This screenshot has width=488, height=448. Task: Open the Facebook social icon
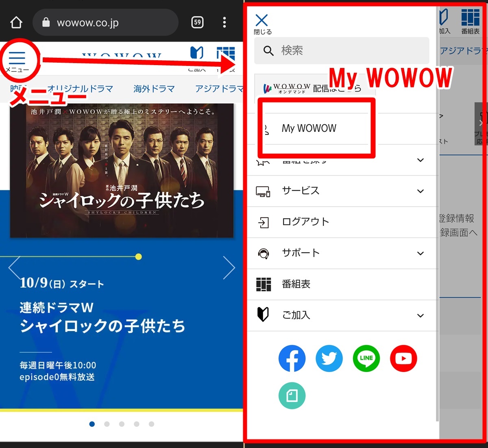[292, 358]
